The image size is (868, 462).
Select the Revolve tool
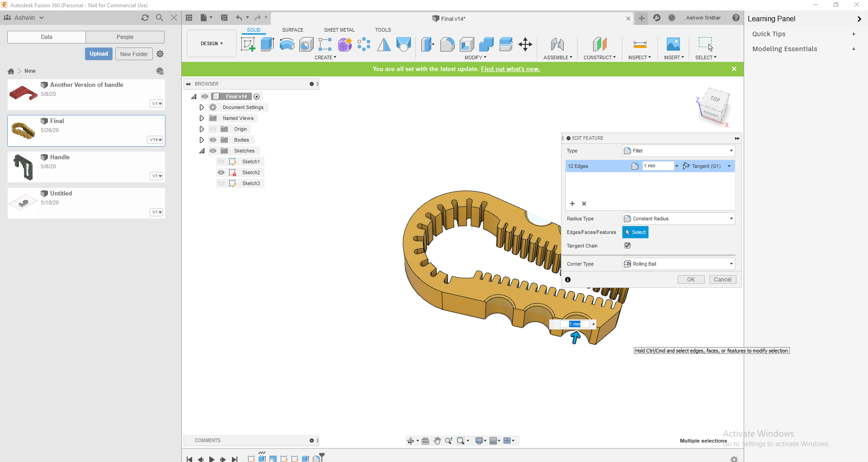287,44
